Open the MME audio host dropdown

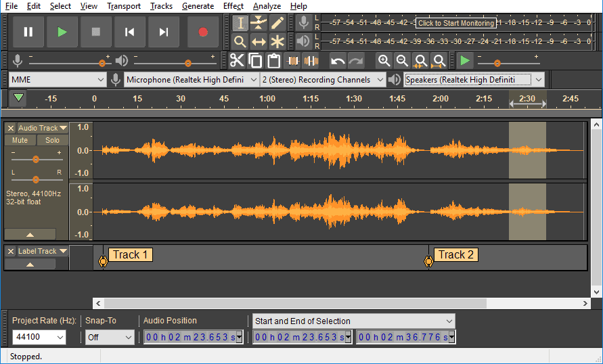point(58,80)
